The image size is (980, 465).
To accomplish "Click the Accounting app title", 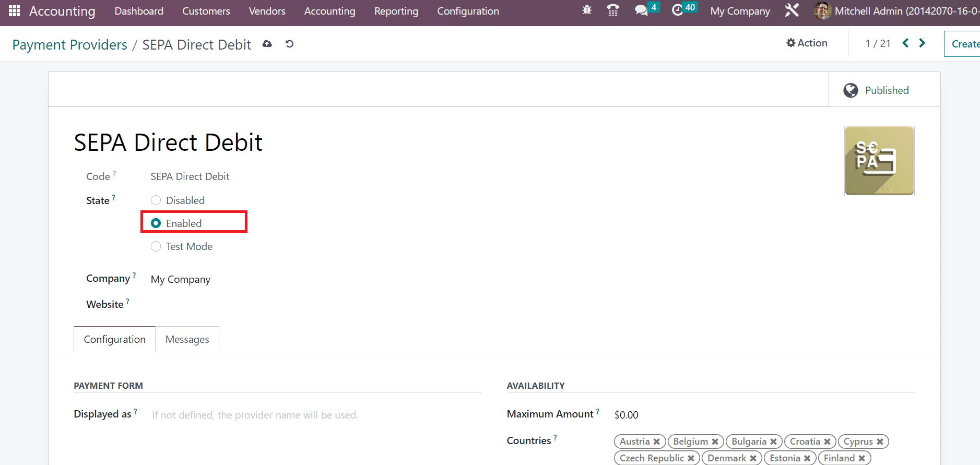I will click(x=62, y=11).
